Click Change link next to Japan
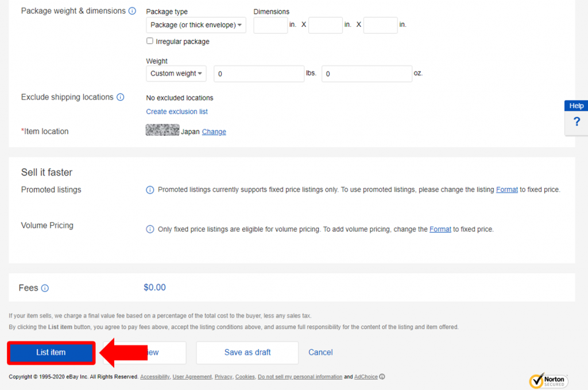Image resolution: width=588 pixels, height=390 pixels. 214,132
